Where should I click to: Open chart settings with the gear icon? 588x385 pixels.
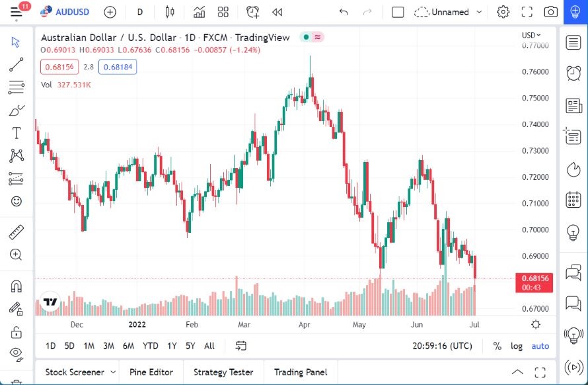tap(503, 11)
